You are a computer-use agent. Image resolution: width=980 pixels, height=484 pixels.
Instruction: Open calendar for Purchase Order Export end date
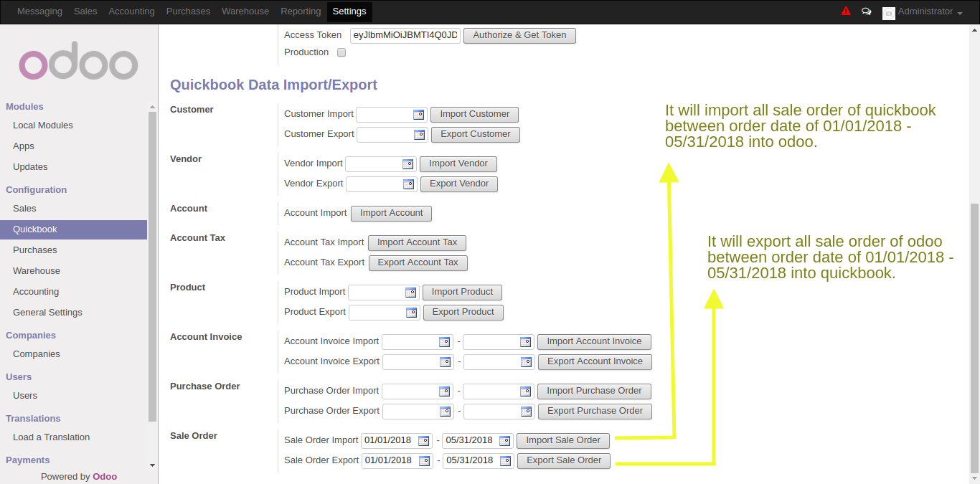coord(526,412)
